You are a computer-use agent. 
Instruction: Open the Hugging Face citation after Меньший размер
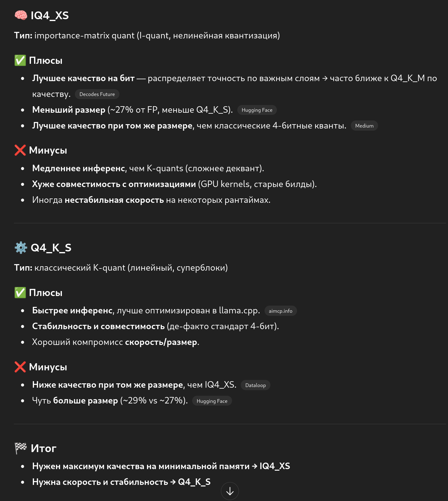point(257,110)
